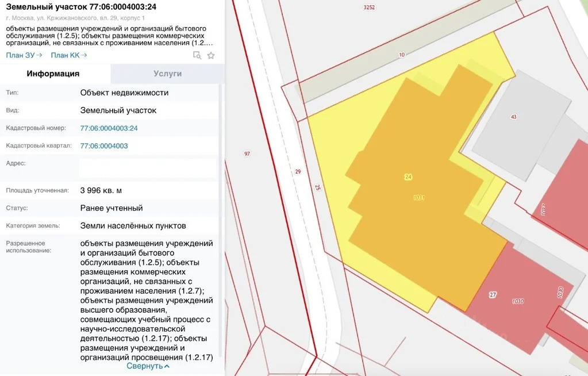
Task: Select orange building 1031 on map
Action: (x=419, y=198)
